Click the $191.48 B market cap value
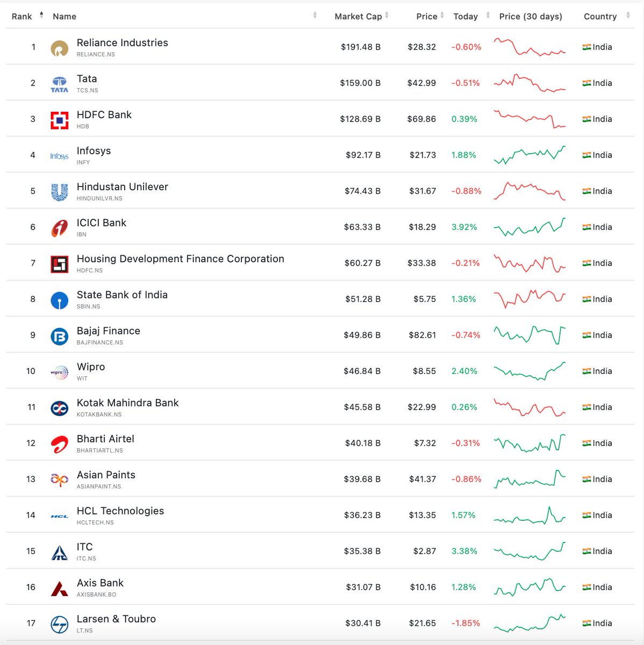Screen dimensions: 644x645 tap(361, 47)
